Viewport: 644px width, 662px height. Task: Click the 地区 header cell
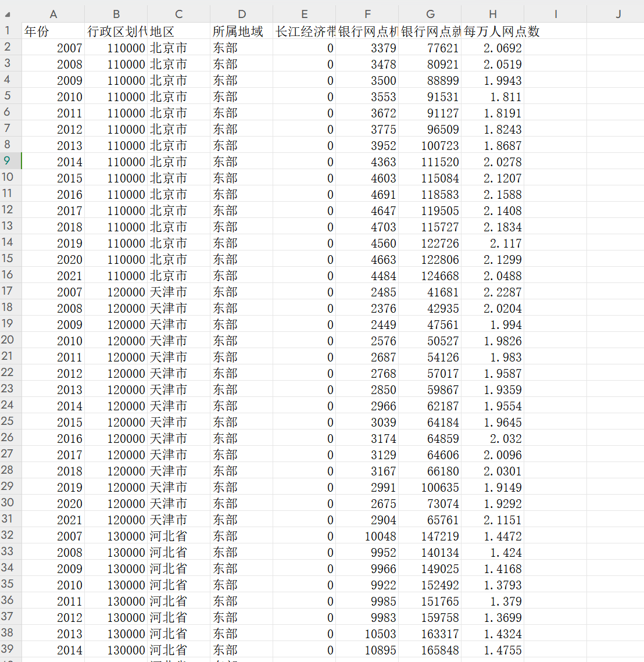tap(179, 31)
